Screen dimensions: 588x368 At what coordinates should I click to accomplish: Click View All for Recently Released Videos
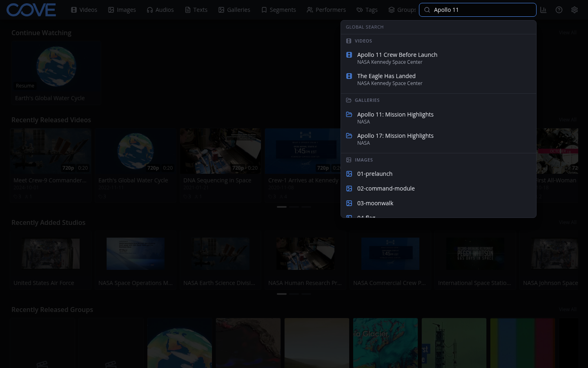568,120
